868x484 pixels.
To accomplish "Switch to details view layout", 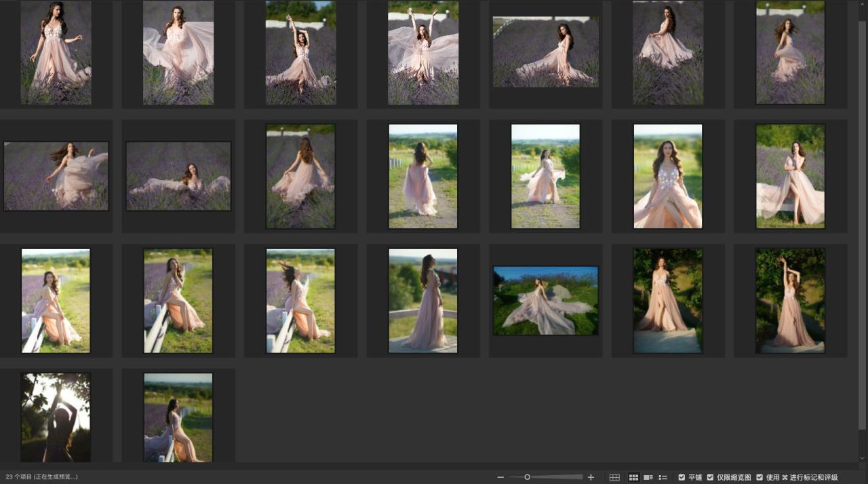I will pyautogui.click(x=648, y=477).
